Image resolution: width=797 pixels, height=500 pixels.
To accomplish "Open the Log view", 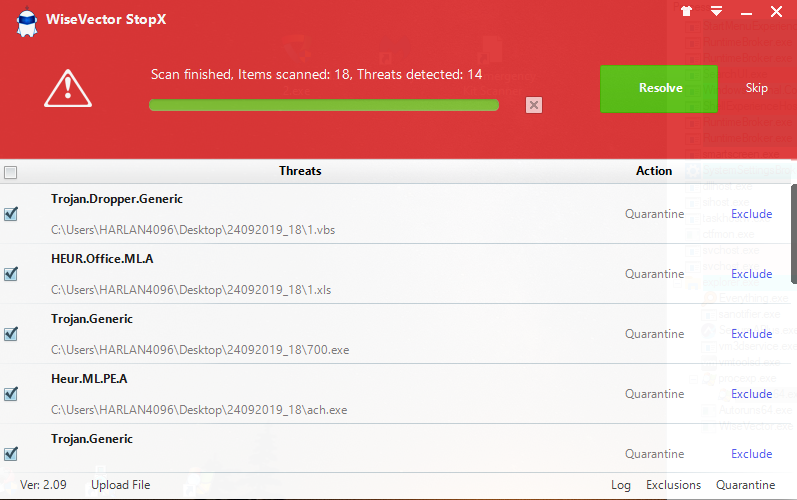I will [621, 485].
